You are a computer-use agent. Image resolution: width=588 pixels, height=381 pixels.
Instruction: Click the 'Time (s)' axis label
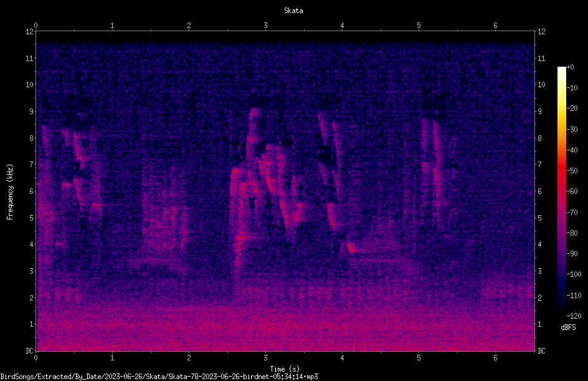click(285, 369)
